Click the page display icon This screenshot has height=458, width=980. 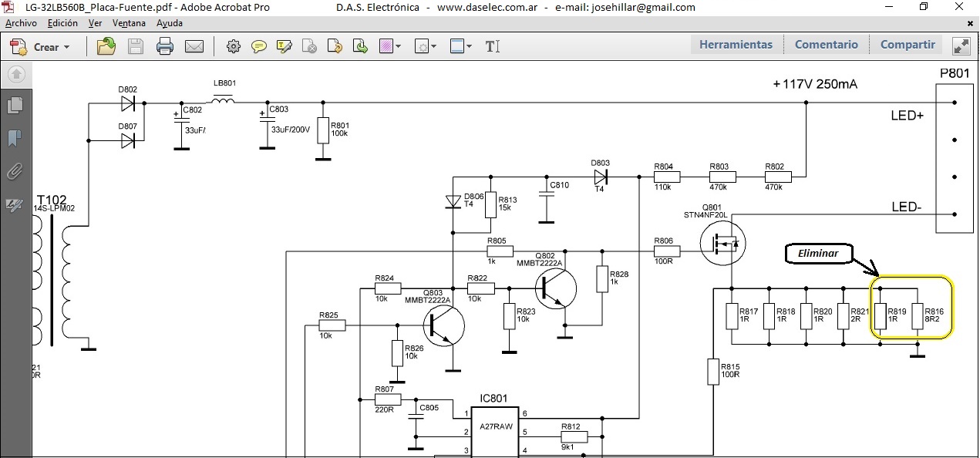(458, 46)
